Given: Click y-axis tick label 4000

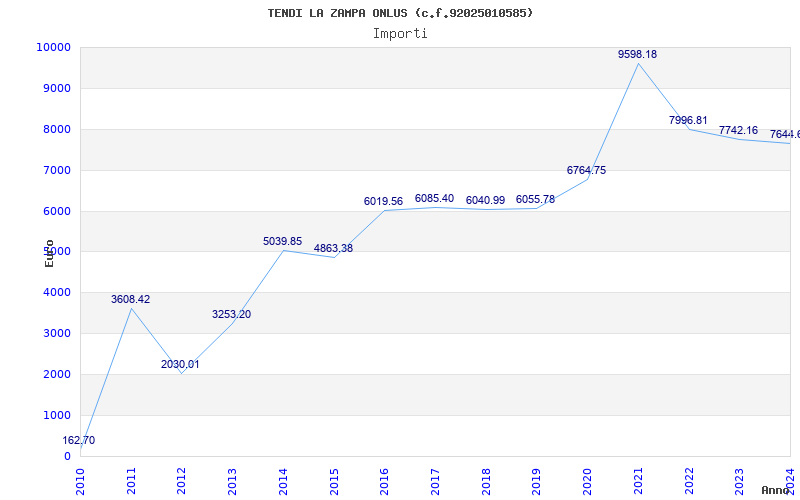Looking at the screenshot, I should pos(56,293).
